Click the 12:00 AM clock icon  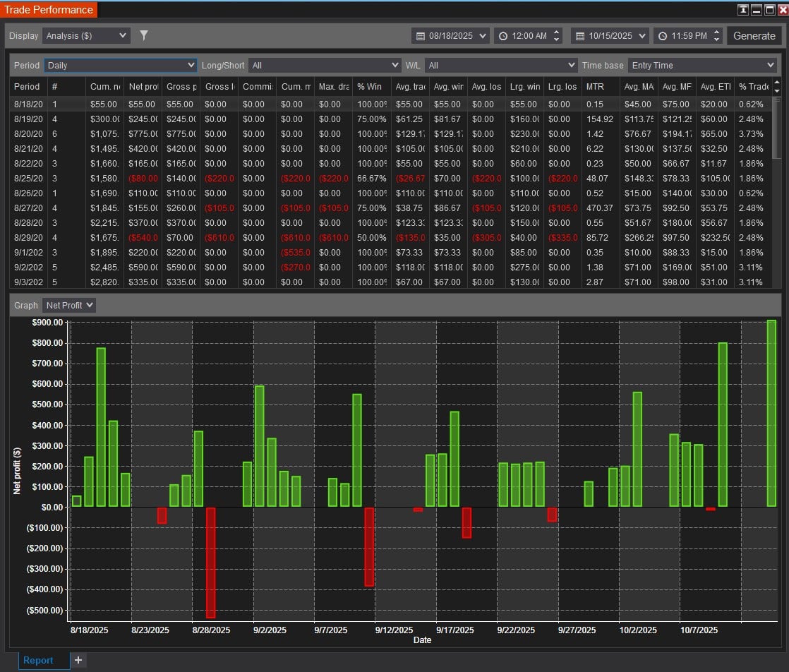click(503, 36)
